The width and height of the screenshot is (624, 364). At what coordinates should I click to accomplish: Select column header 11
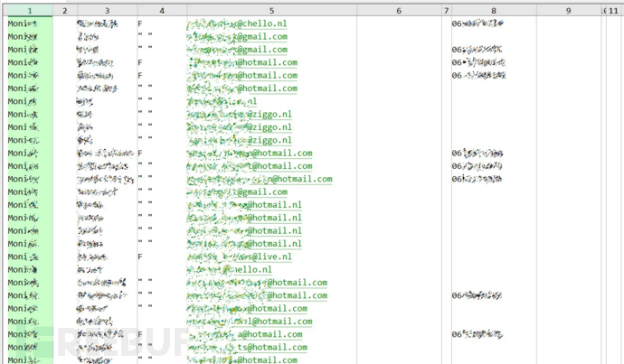[614, 11]
